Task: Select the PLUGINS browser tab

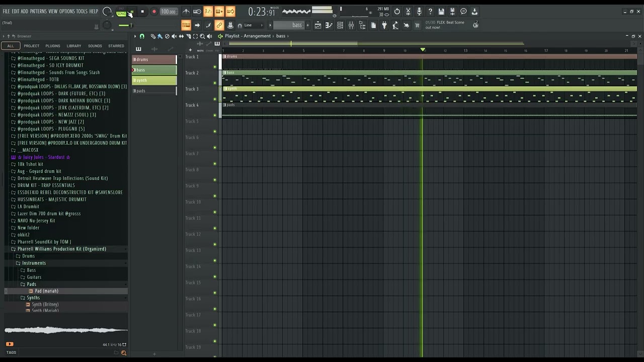Action: coord(52,46)
